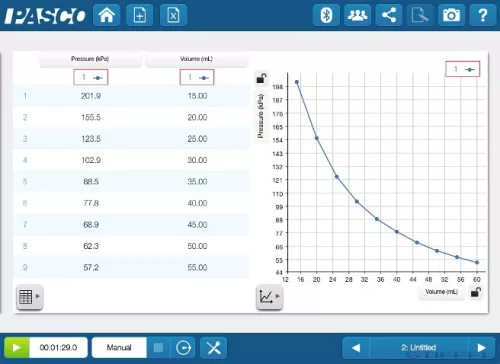Select pressure cell 123.5

[91, 139]
